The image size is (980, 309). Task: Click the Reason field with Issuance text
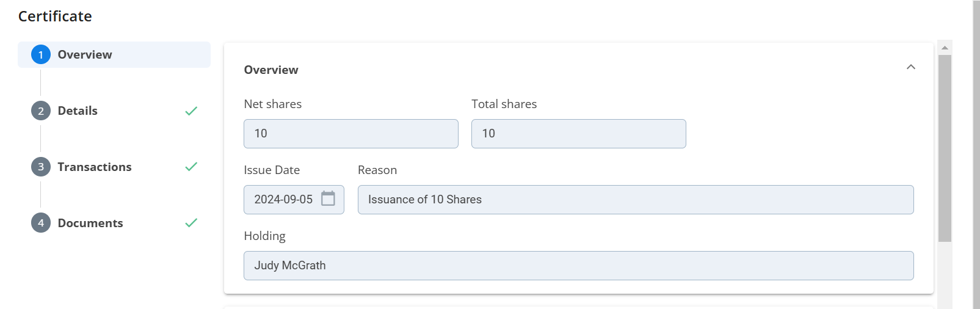point(635,200)
